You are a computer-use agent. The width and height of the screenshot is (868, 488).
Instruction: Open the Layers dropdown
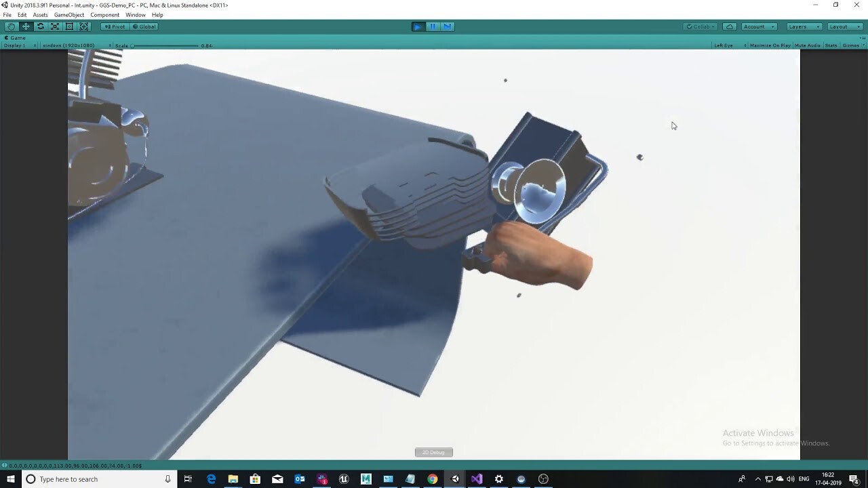(803, 26)
